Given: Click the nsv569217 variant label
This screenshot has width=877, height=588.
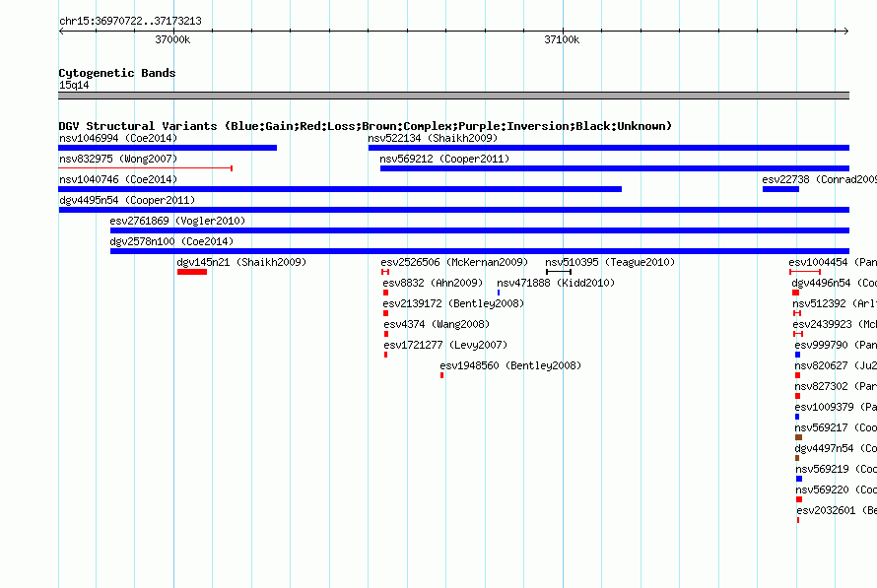Looking at the screenshot, I should (836, 427).
